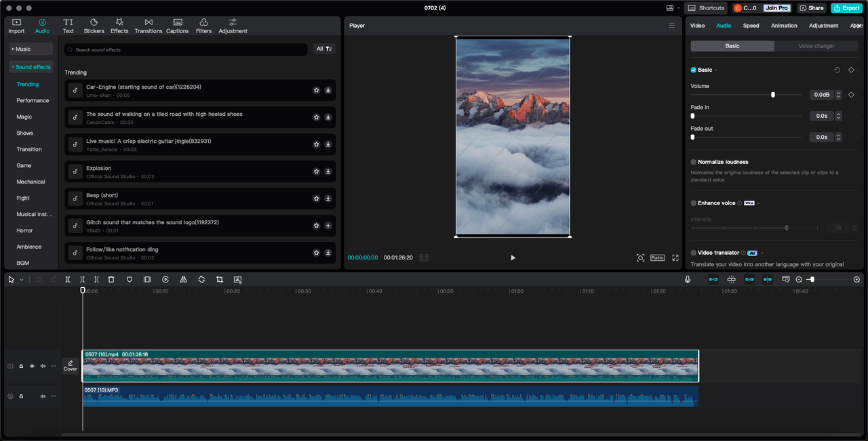Favorite the Beep (short) sound with star

click(x=316, y=198)
